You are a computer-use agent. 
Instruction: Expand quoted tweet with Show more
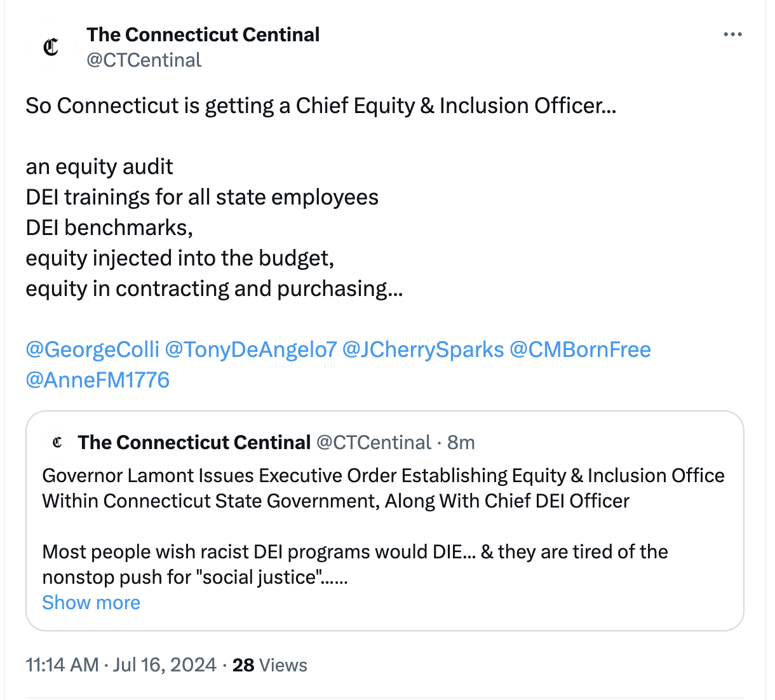tap(91, 602)
